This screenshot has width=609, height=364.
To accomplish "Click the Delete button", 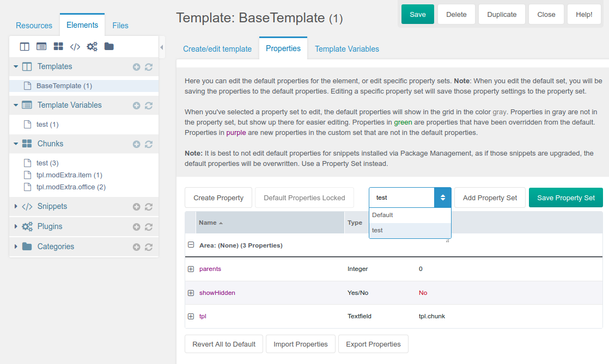I will tap(456, 14).
